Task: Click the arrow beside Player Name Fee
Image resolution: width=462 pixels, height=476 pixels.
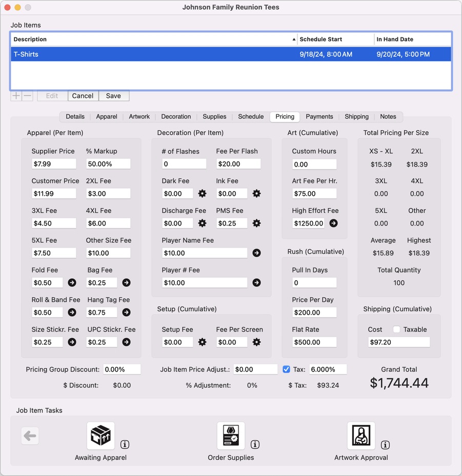Action: (257, 253)
